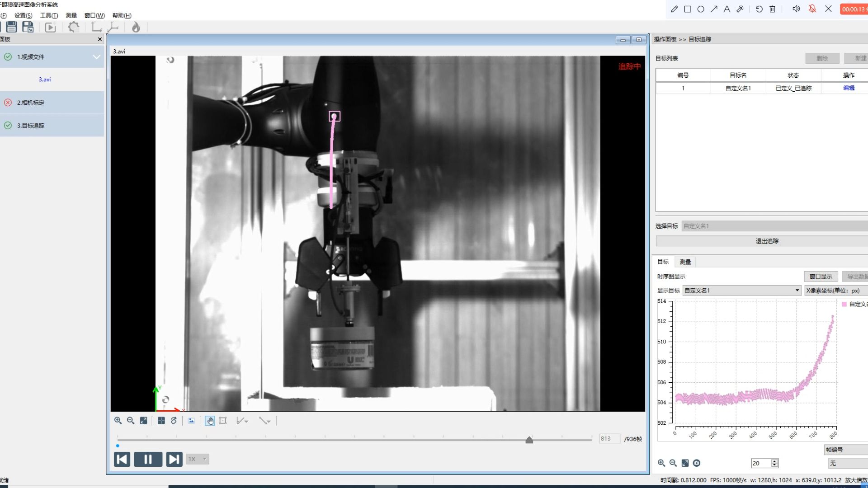This screenshot has height=488, width=868.
Task: Click the 退出追踪 button
Action: pyautogui.click(x=767, y=241)
